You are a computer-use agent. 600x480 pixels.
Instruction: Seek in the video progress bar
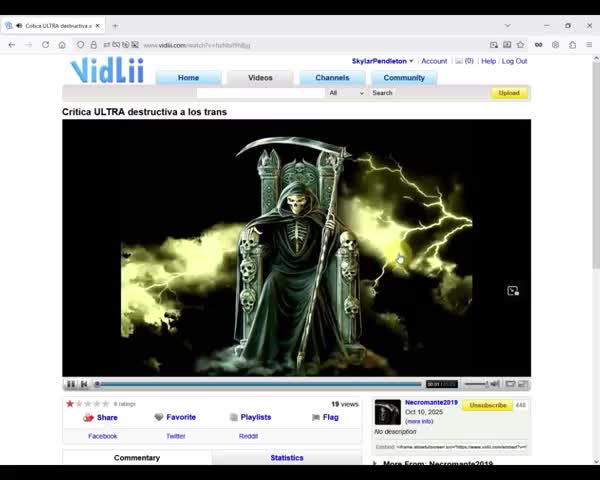click(x=259, y=384)
